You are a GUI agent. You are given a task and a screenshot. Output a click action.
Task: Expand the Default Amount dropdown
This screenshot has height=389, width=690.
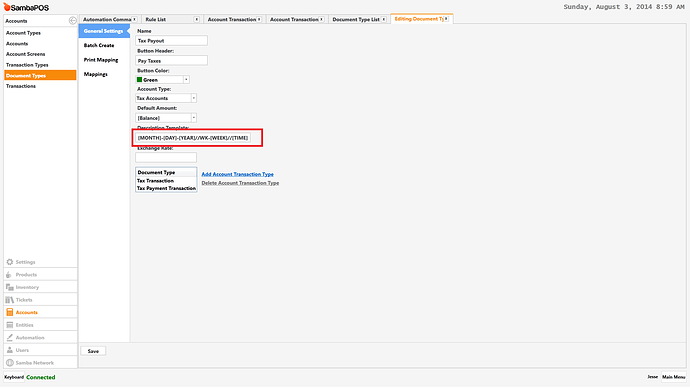click(x=194, y=118)
